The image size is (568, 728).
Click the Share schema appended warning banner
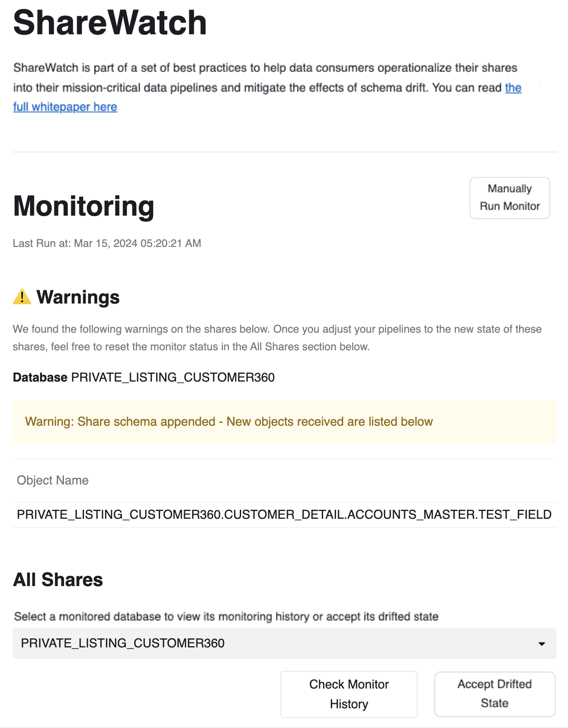pyautogui.click(x=284, y=422)
